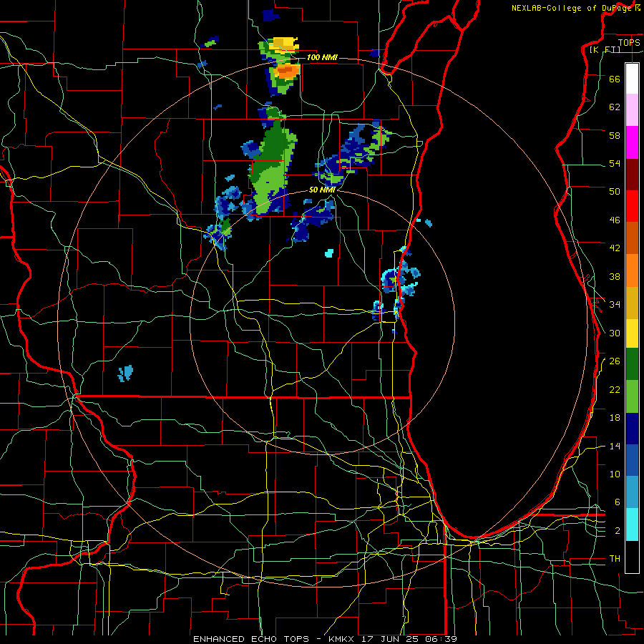The width and height of the screenshot is (644, 644).
Task: Click the "54" scale label
Action: 615,163
